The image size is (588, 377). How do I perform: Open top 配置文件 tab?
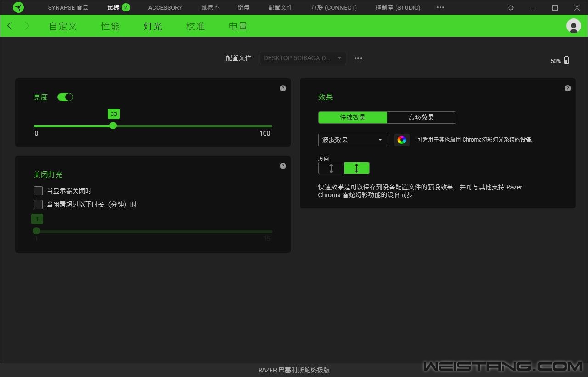pos(280,7)
